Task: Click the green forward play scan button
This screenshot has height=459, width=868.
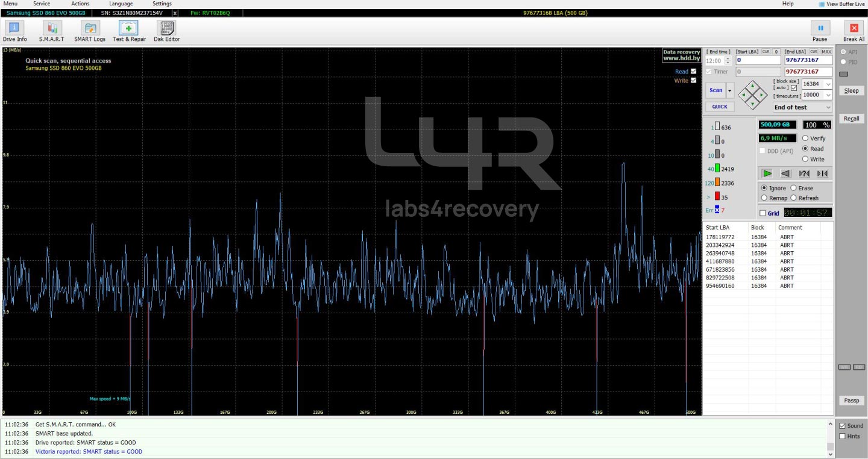Action: [767, 173]
